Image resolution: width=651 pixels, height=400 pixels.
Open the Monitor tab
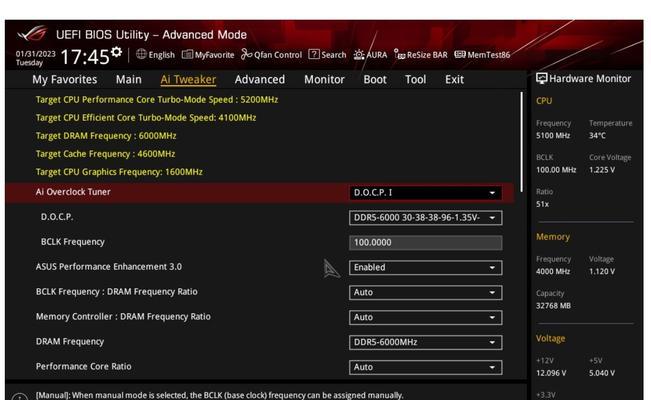click(x=324, y=79)
